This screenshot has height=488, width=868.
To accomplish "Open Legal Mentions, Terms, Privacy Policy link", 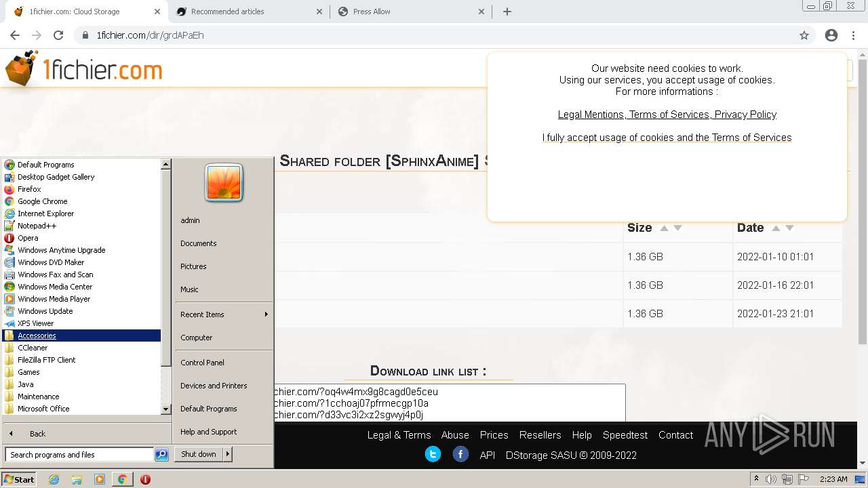I will 667,115.
